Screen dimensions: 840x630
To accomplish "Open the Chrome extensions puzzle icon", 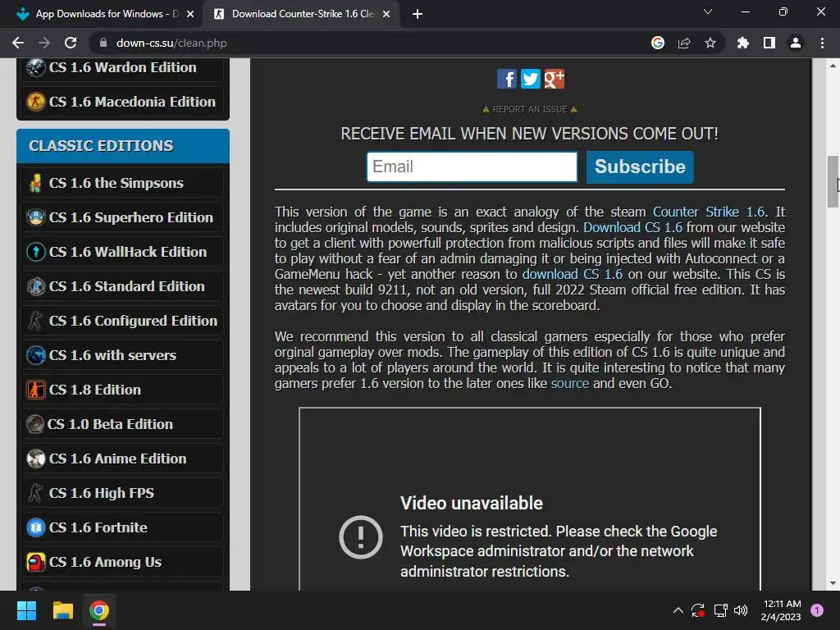I will pyautogui.click(x=743, y=43).
